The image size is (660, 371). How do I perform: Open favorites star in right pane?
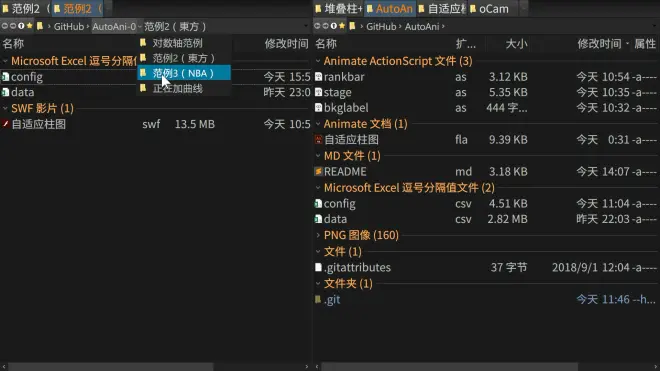pos(342,26)
